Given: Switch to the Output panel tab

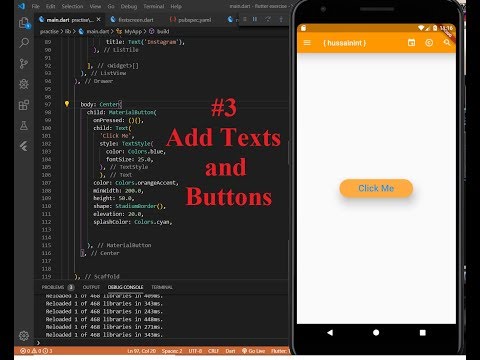Looking at the screenshot, I should (x=91, y=287).
